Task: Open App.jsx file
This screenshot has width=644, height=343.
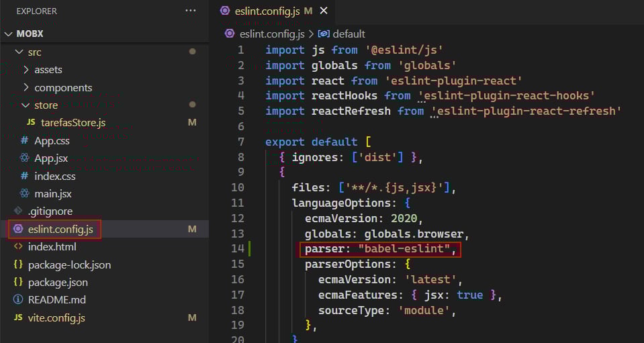Action: (x=51, y=158)
